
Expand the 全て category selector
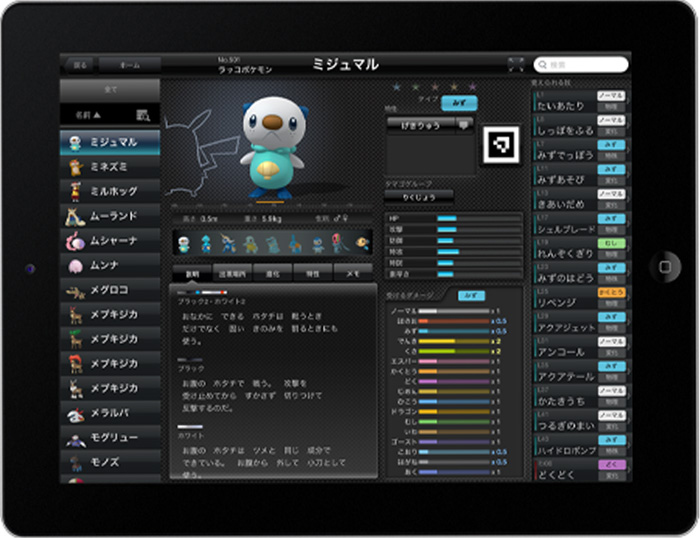pos(110,90)
